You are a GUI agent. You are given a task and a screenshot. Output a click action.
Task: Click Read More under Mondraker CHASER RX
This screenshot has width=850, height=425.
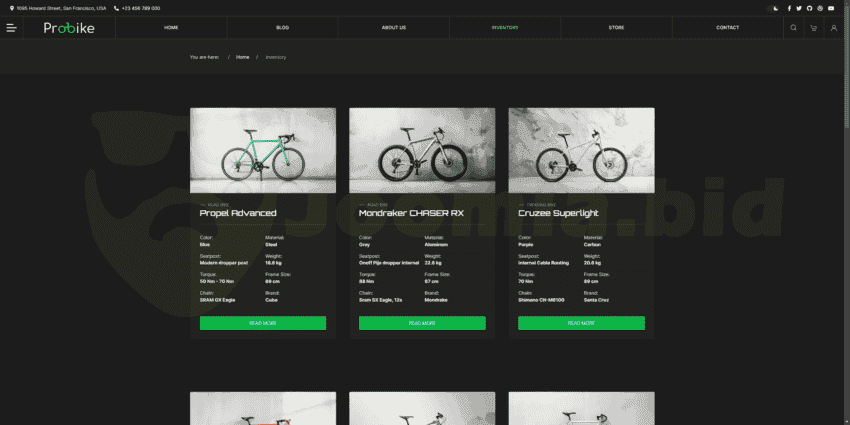[x=422, y=323]
